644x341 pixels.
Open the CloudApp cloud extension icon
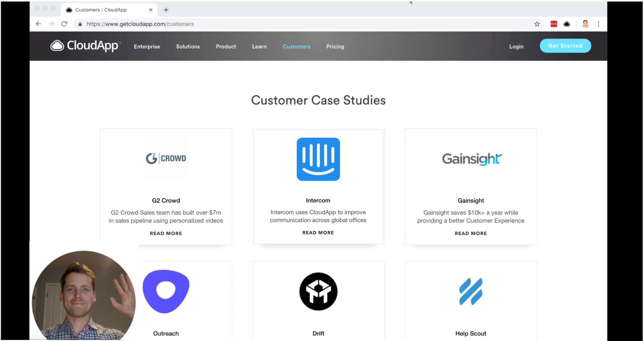(x=567, y=24)
